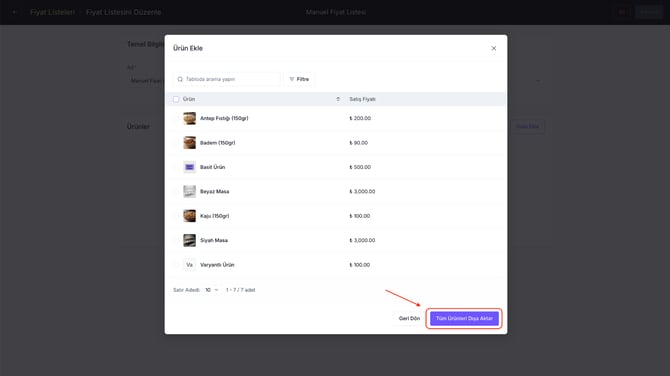Open the Satır Adedi rows dropdown

(212, 290)
